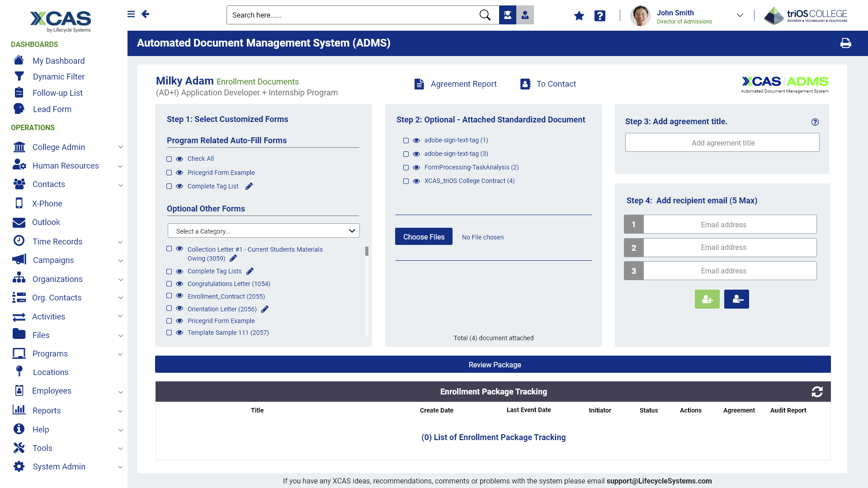Click the edit pencil next to Orientation Letter
Viewport: 868px width, 488px height.
265,309
